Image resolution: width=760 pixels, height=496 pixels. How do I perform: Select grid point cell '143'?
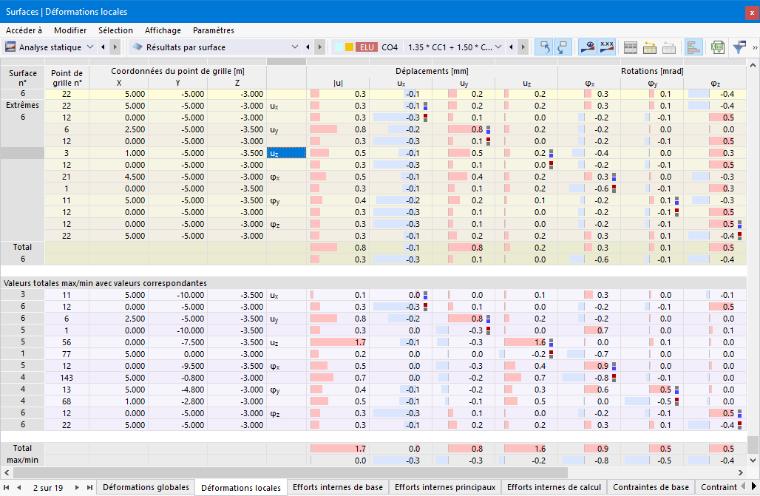(67, 378)
